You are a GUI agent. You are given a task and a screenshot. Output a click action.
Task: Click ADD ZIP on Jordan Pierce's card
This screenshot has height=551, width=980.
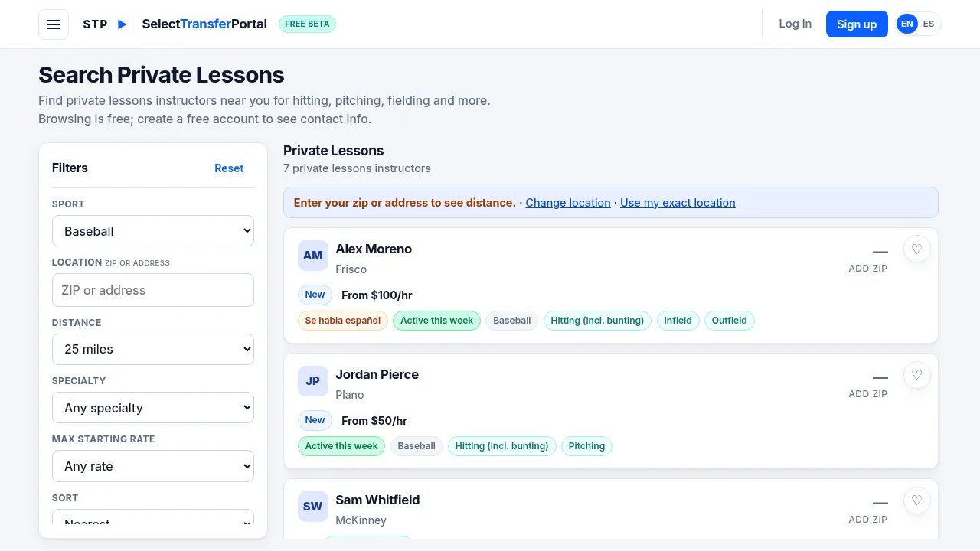868,394
